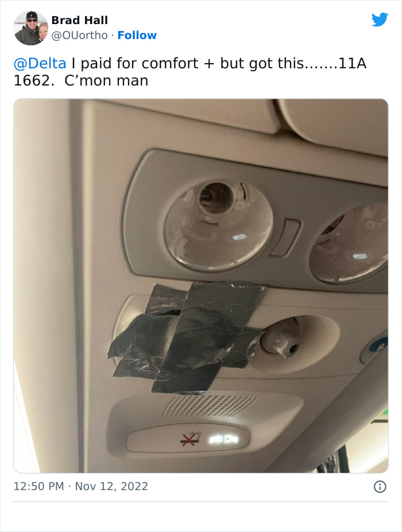The width and height of the screenshot is (402, 532).
Task: Click the Brad Hall display name
Action: 79,20
